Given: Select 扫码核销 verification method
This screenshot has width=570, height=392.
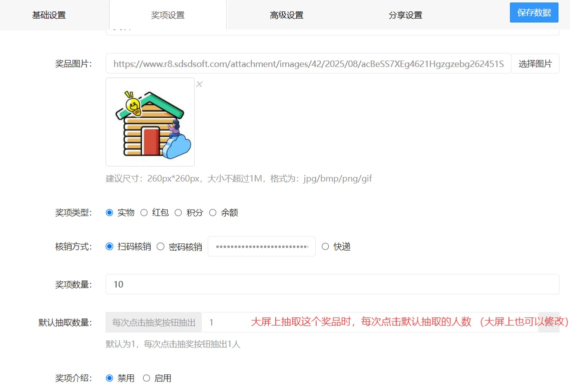Looking at the screenshot, I should point(110,246).
